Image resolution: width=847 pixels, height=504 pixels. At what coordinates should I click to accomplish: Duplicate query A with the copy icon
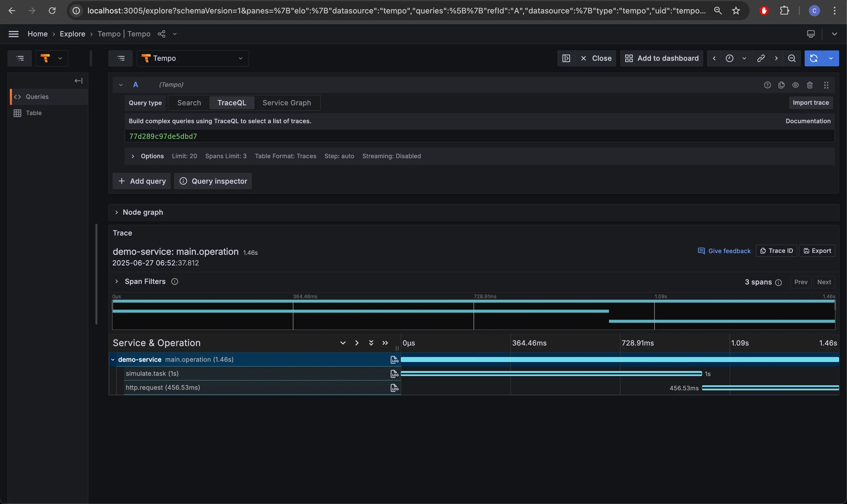[x=781, y=85]
